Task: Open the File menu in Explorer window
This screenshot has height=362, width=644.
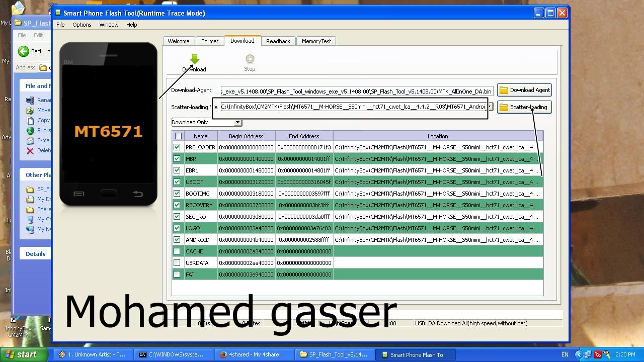Action: coord(22,35)
